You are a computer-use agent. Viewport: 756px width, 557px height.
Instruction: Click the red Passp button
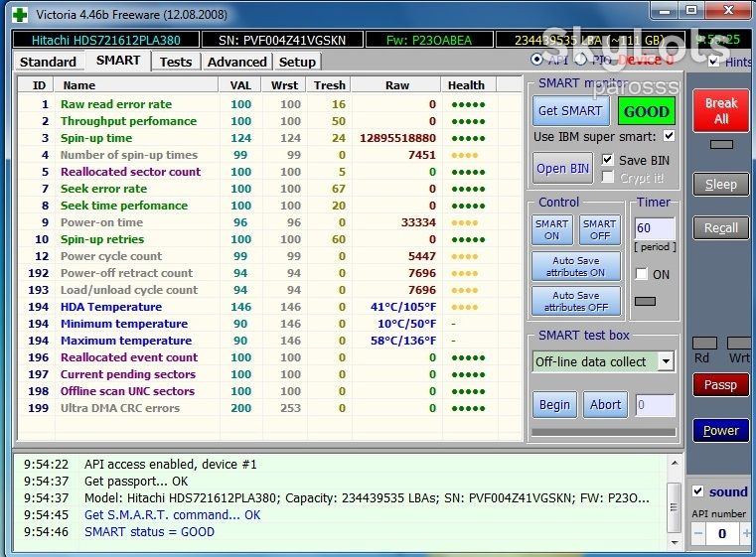click(x=721, y=384)
